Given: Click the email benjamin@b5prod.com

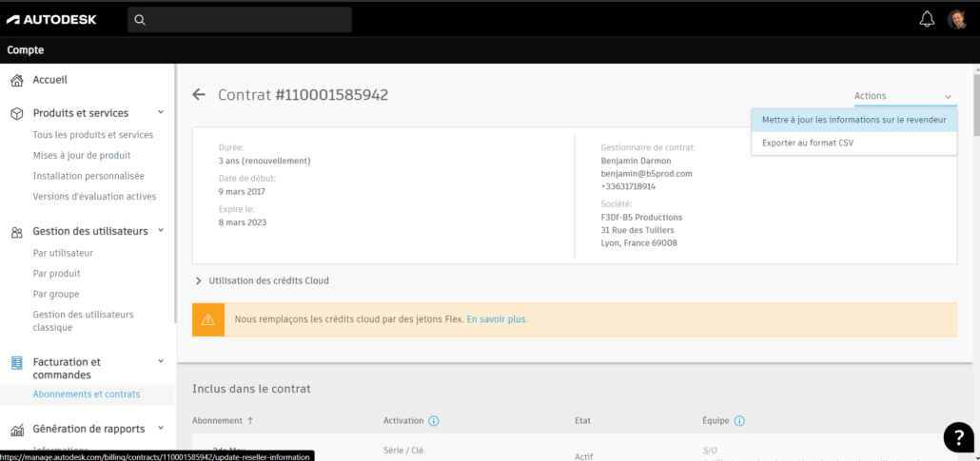Looking at the screenshot, I should [646, 174].
